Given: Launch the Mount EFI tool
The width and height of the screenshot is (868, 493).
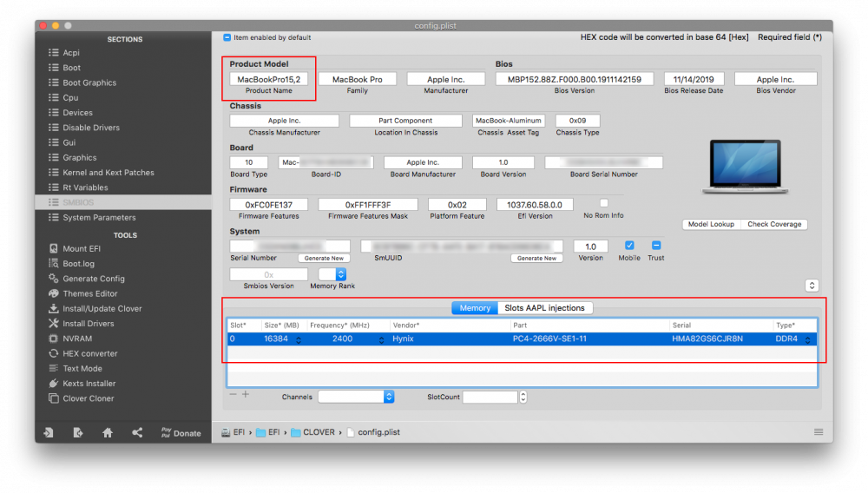Looking at the screenshot, I should tap(82, 248).
